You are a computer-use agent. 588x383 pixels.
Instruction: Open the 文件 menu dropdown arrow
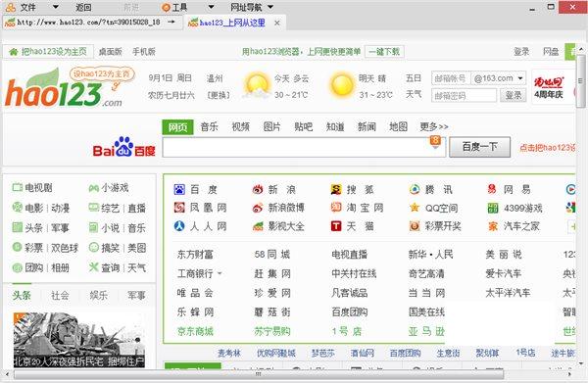click(x=56, y=7)
